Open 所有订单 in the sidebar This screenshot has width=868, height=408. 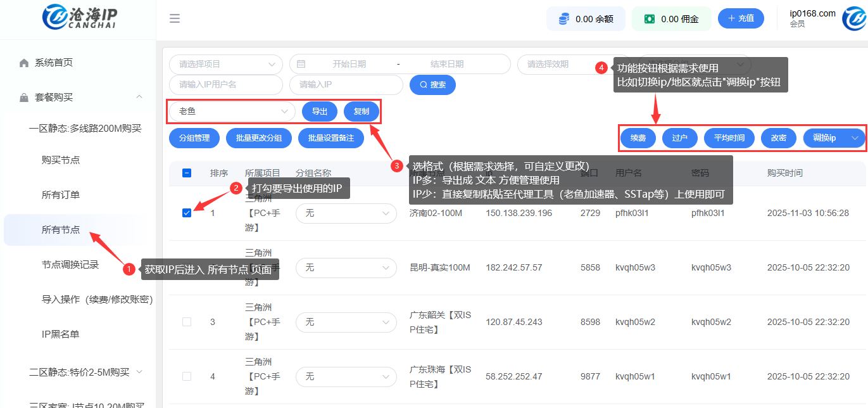click(x=61, y=195)
